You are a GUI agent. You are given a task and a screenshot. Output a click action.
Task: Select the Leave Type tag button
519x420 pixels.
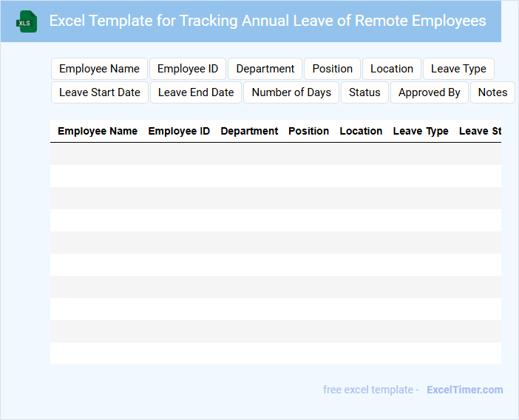458,69
